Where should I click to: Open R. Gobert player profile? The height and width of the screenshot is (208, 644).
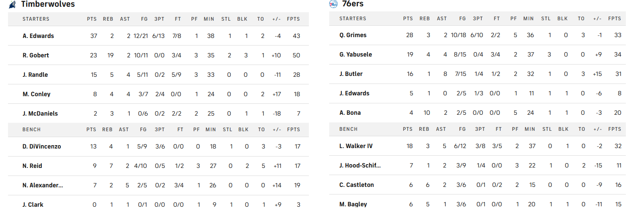[35, 55]
